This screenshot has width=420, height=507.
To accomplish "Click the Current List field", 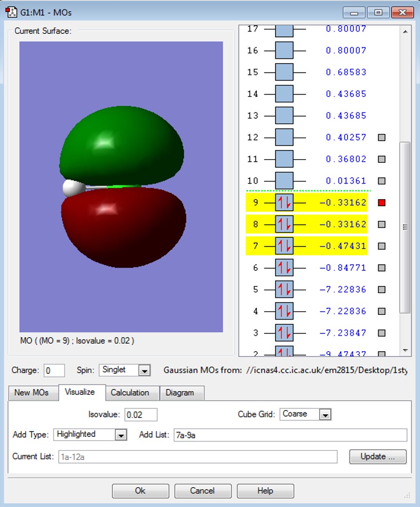I will 198,457.
